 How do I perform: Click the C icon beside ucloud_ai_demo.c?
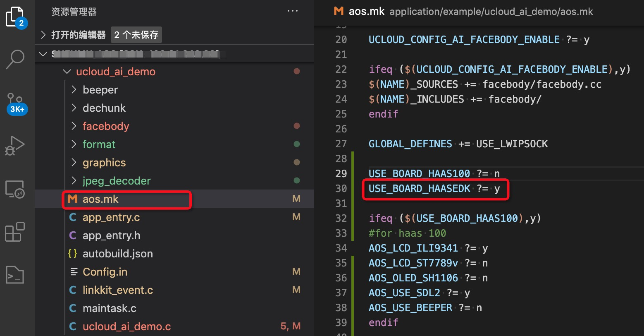point(73,326)
